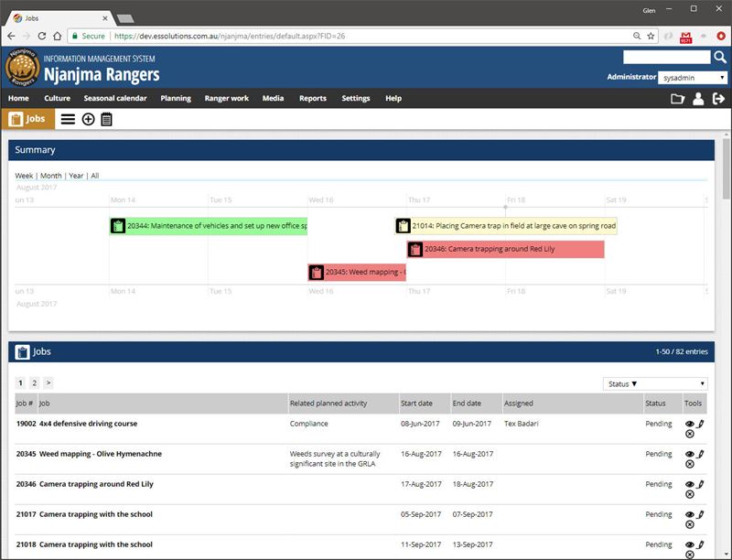This screenshot has height=560, width=732.
Task: Open the hamburger list menu beside Jobs
Action: [x=68, y=119]
